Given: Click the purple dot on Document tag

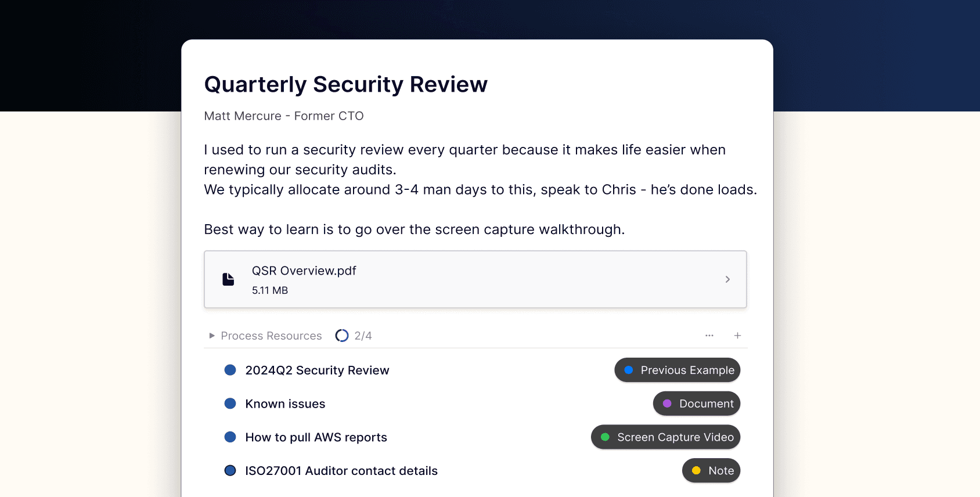Looking at the screenshot, I should [x=667, y=404].
